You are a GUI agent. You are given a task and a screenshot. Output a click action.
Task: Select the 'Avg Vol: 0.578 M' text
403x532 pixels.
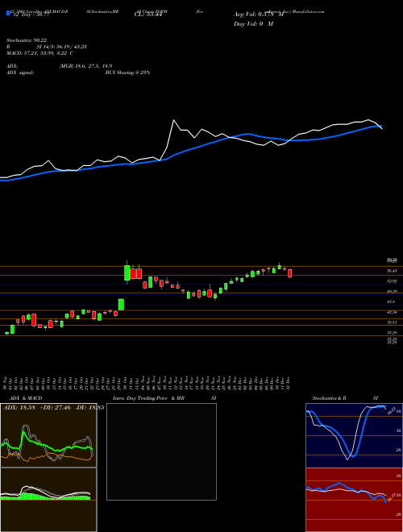259,15
